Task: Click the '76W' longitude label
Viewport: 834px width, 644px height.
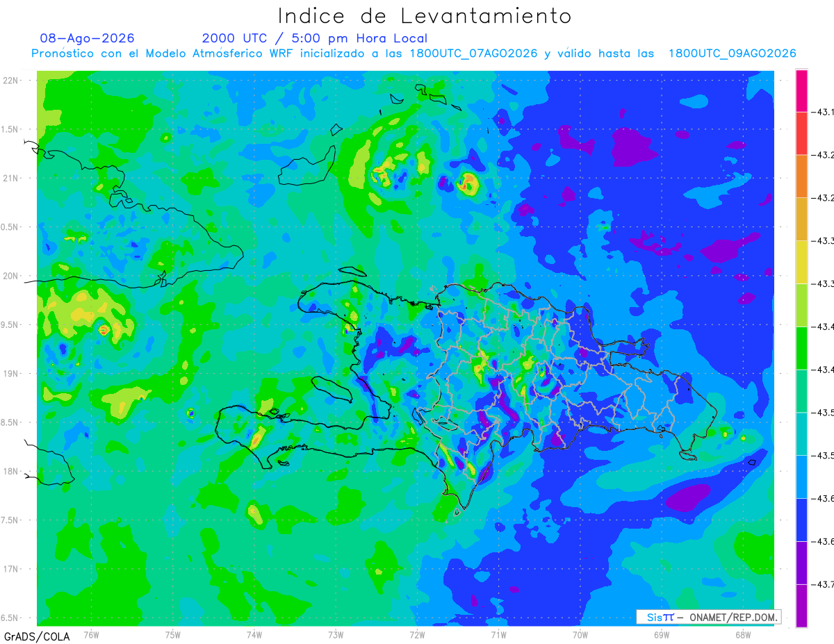Action: 91,634
